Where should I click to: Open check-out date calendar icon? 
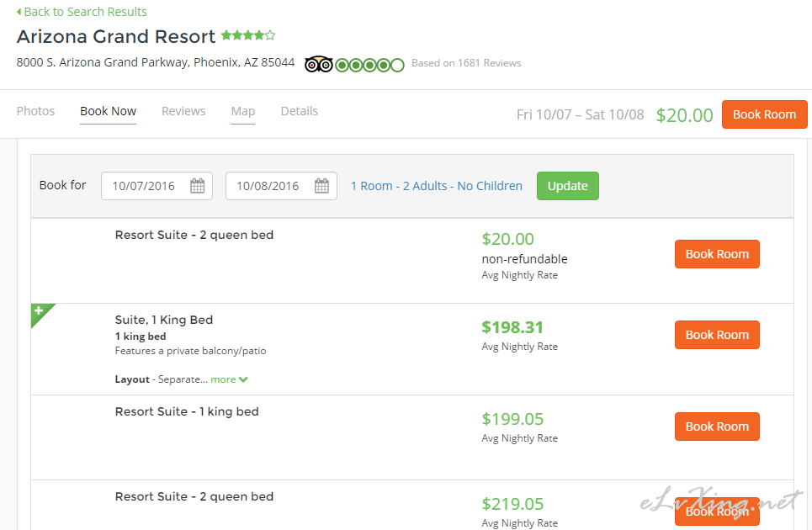(x=321, y=186)
